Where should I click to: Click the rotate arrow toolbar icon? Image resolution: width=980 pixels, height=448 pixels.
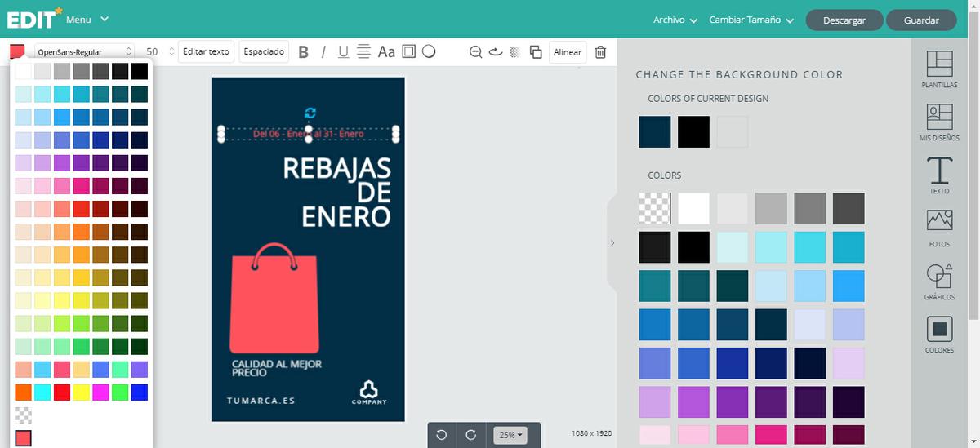click(496, 52)
